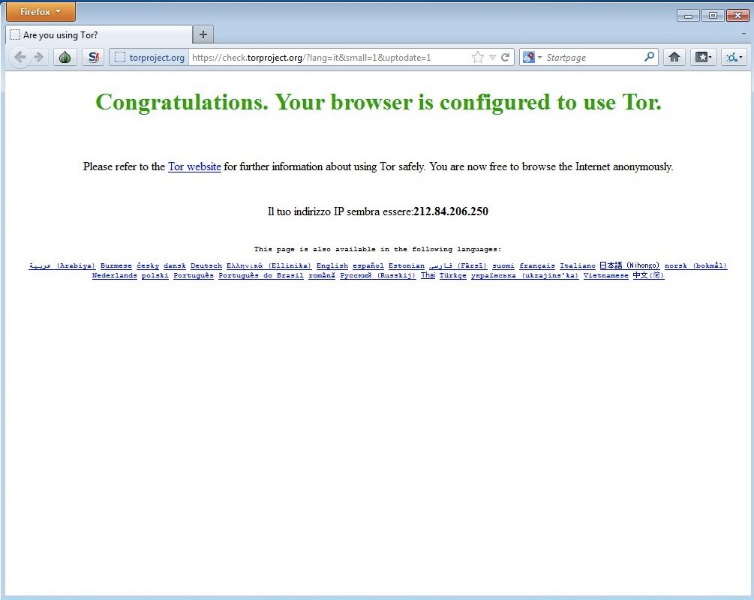Image resolution: width=754 pixels, height=600 pixels.
Task: Open the search engine selector dropdown
Action: [532, 58]
